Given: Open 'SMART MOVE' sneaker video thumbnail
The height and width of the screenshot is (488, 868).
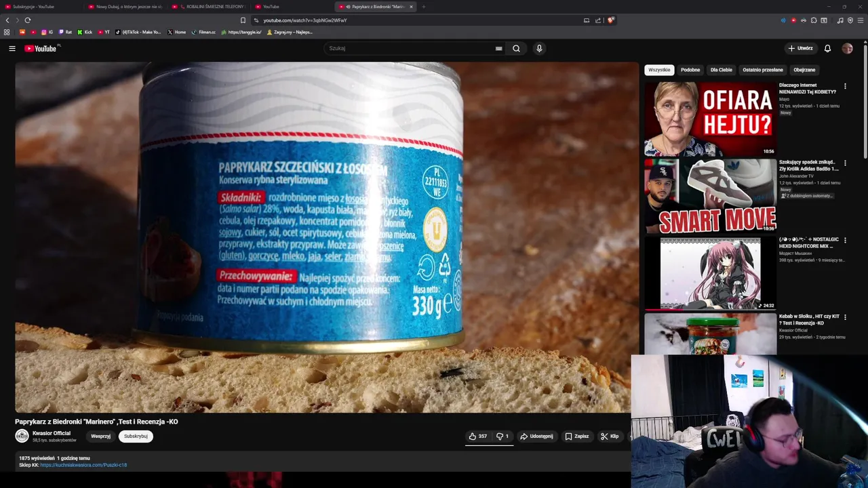Looking at the screenshot, I should (710, 196).
